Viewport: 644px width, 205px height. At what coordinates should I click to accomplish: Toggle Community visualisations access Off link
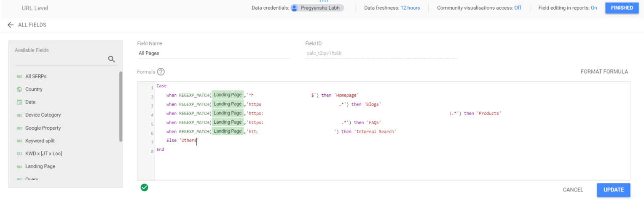[x=518, y=8]
